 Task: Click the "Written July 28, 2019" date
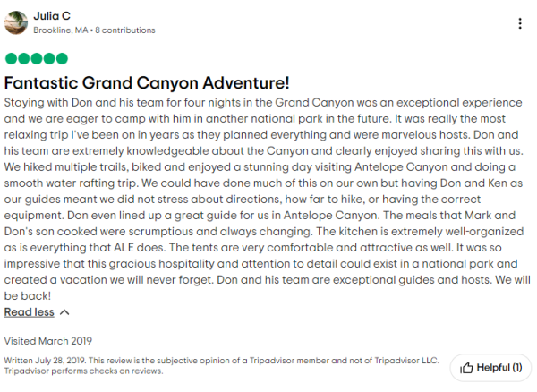(x=43, y=360)
